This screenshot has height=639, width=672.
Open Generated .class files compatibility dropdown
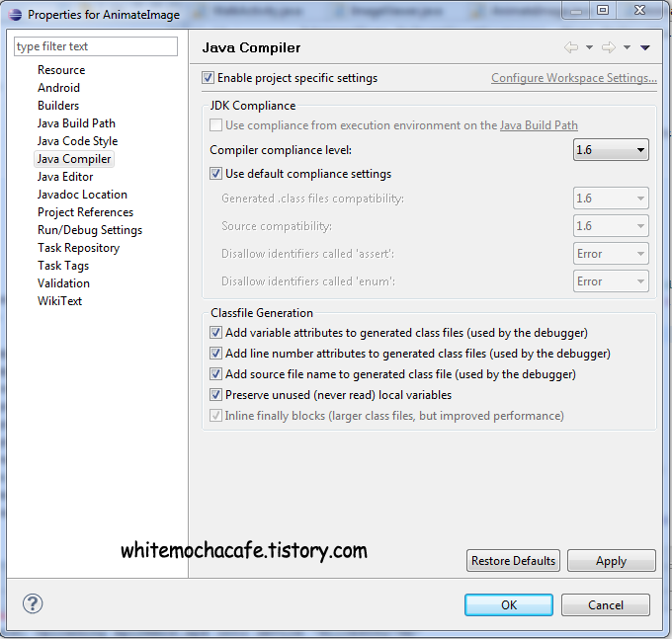(x=611, y=199)
